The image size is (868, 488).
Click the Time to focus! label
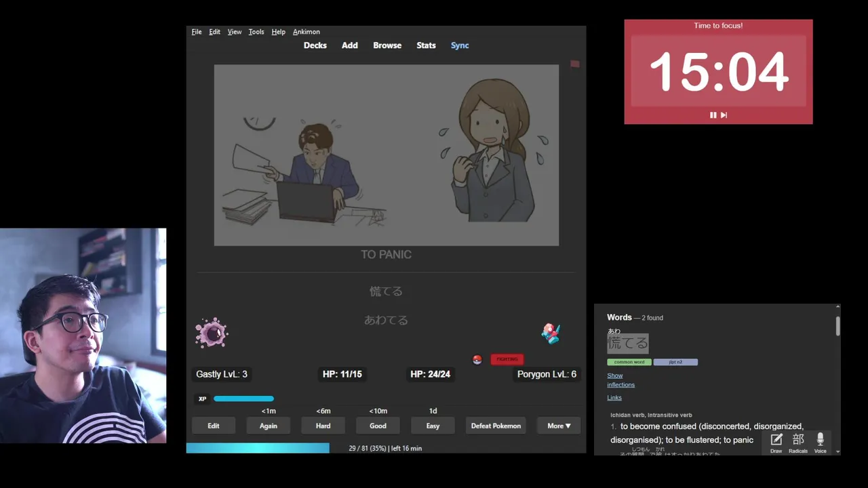[x=718, y=26]
